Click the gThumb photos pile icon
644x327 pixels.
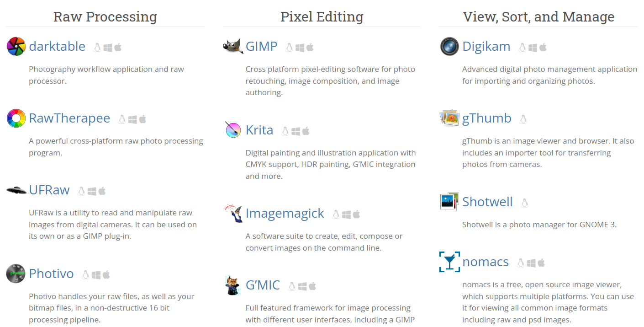[x=449, y=118]
